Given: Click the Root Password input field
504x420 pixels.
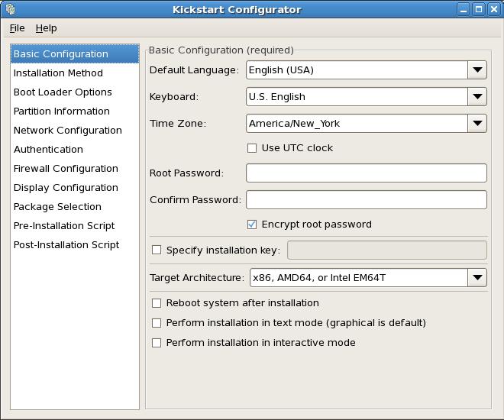Looking at the screenshot, I should tap(366, 173).
